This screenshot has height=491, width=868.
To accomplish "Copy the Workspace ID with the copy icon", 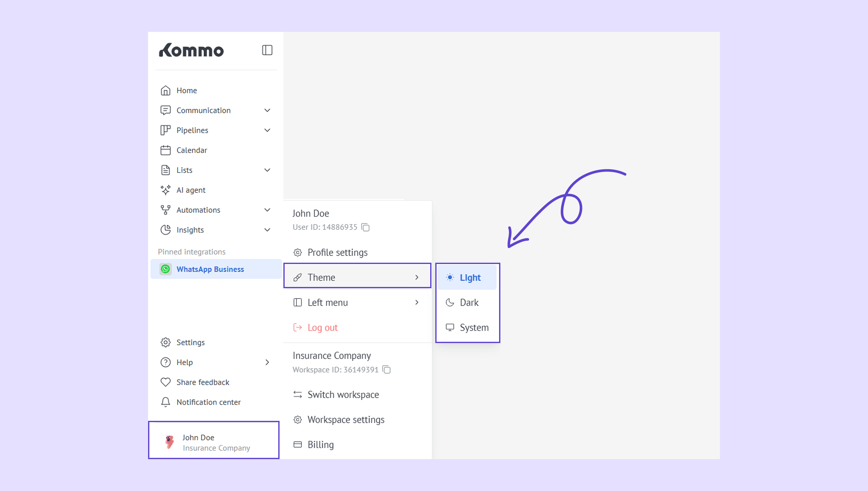I will 386,370.
